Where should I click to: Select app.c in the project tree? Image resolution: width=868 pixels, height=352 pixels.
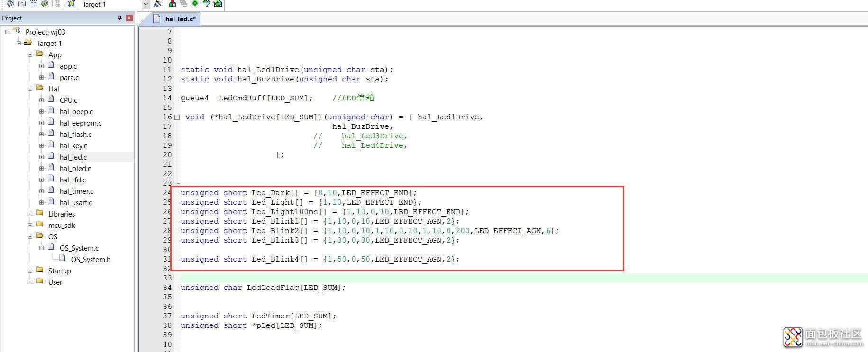(x=68, y=66)
